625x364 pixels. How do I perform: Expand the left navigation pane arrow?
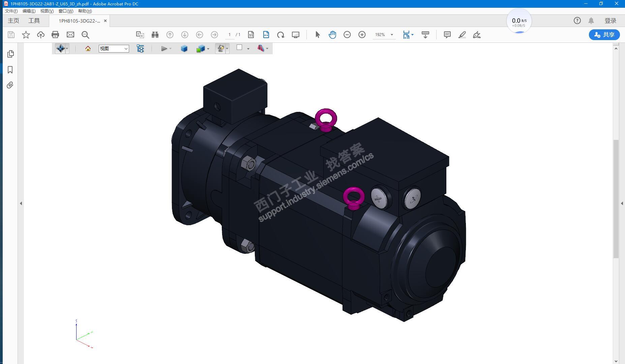pyautogui.click(x=21, y=203)
